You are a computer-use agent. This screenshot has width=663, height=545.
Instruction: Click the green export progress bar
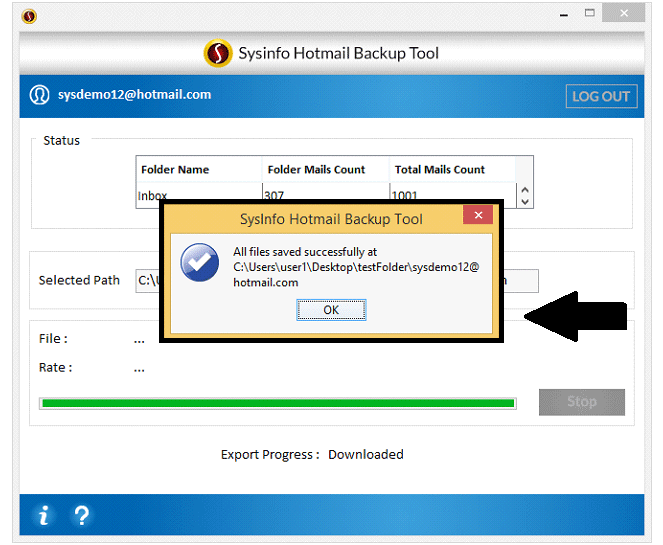(278, 403)
